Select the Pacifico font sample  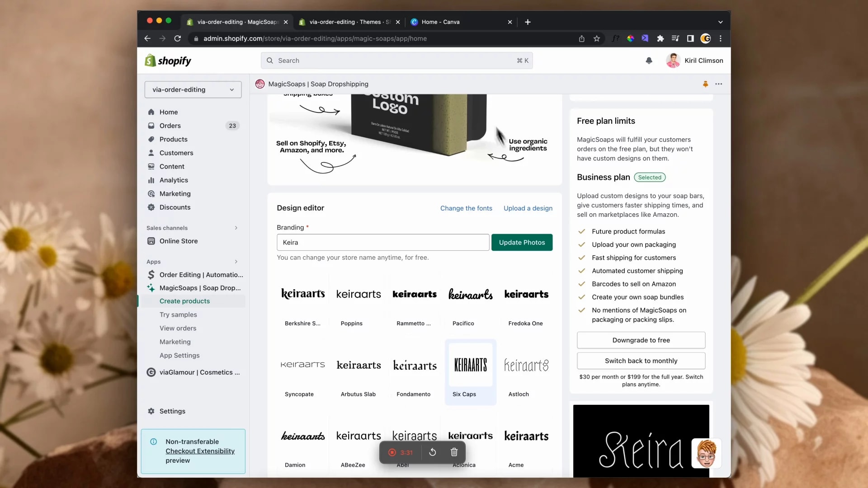[471, 301]
